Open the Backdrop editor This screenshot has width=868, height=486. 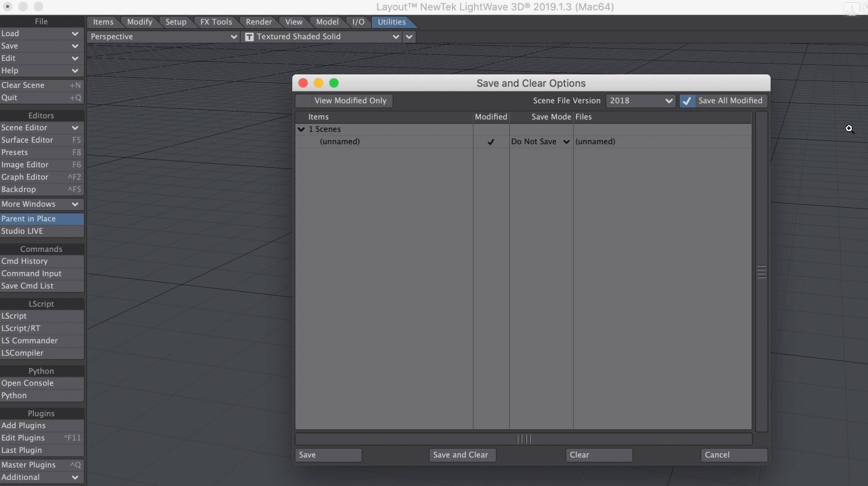tap(19, 189)
